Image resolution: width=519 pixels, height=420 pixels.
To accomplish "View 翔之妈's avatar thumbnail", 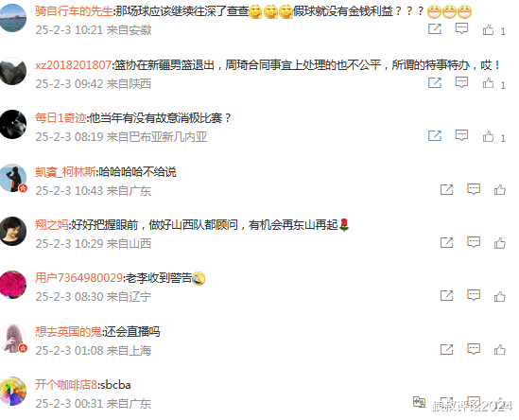I will point(13,231).
